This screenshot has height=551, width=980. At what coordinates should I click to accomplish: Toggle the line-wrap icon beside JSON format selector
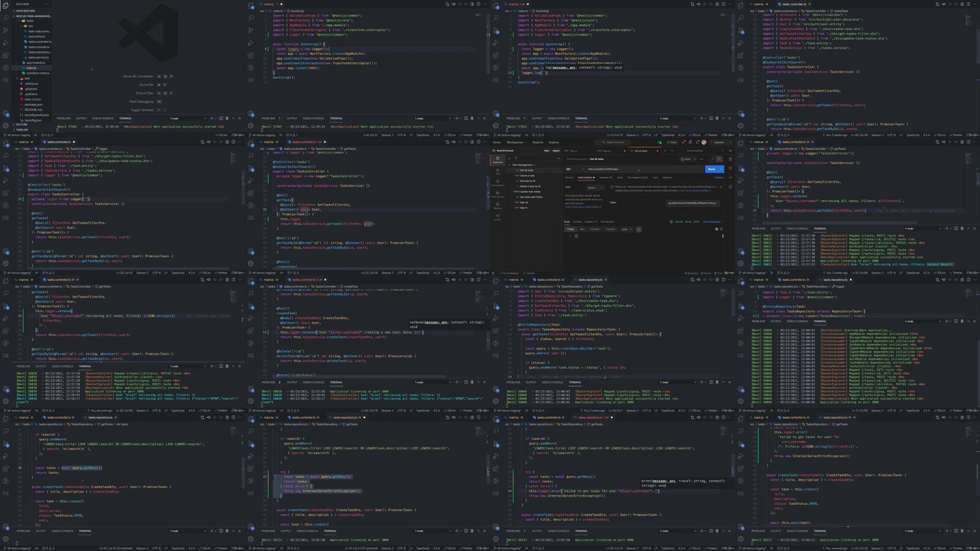coord(639,230)
